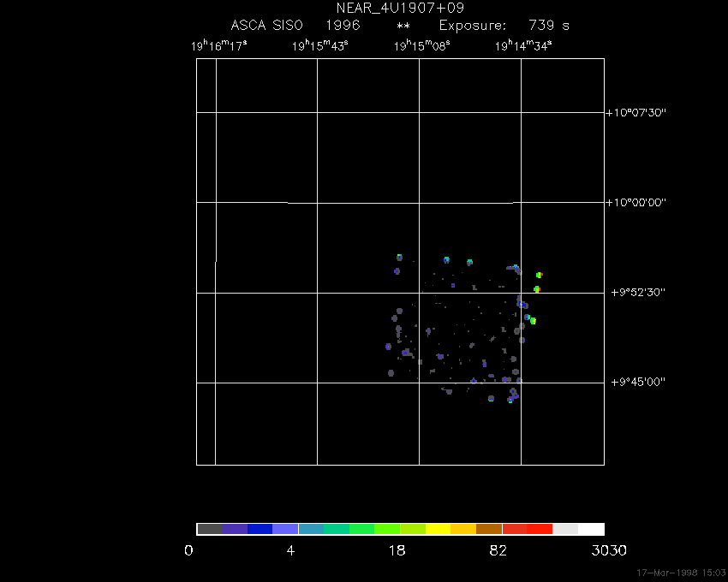This screenshot has width=728, height=582.
Task: Click the dark gray colorbar swatch
Action: [x=209, y=529]
